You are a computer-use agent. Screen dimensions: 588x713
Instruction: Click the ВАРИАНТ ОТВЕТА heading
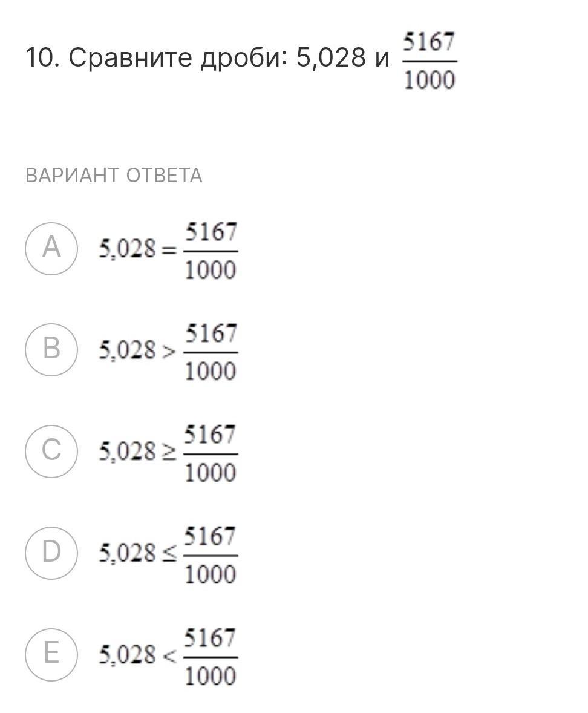(114, 176)
